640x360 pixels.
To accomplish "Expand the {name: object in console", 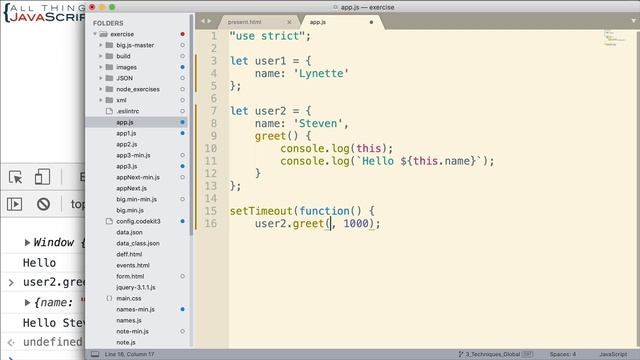I will [27, 302].
